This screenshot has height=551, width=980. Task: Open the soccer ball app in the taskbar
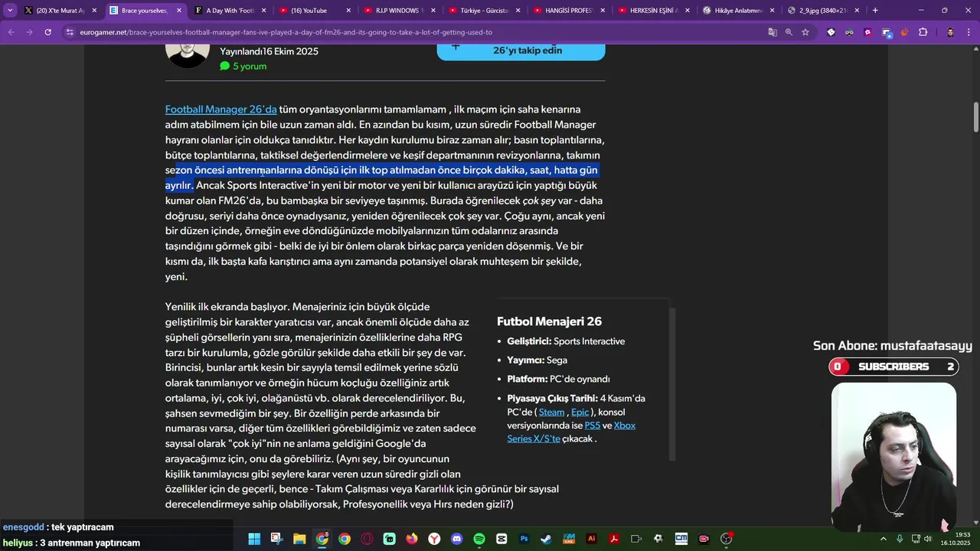point(658,539)
